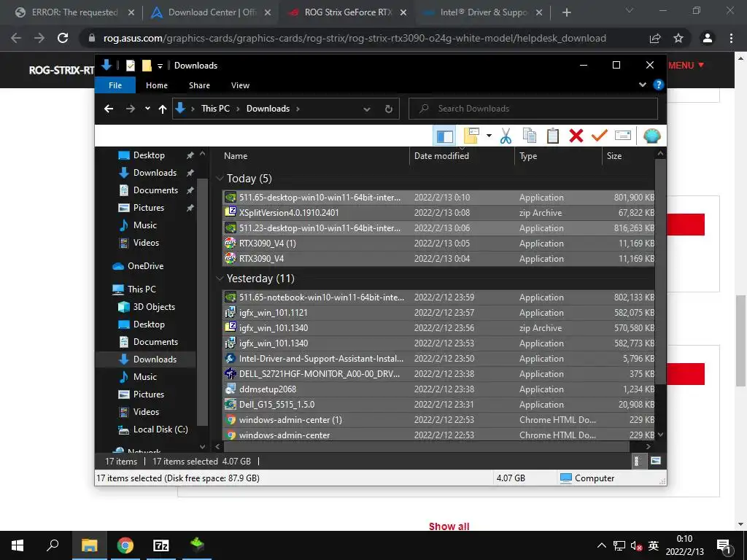The image size is (747, 560).
Task: Open quick access toolbar customize dropdown
Action: point(160,66)
